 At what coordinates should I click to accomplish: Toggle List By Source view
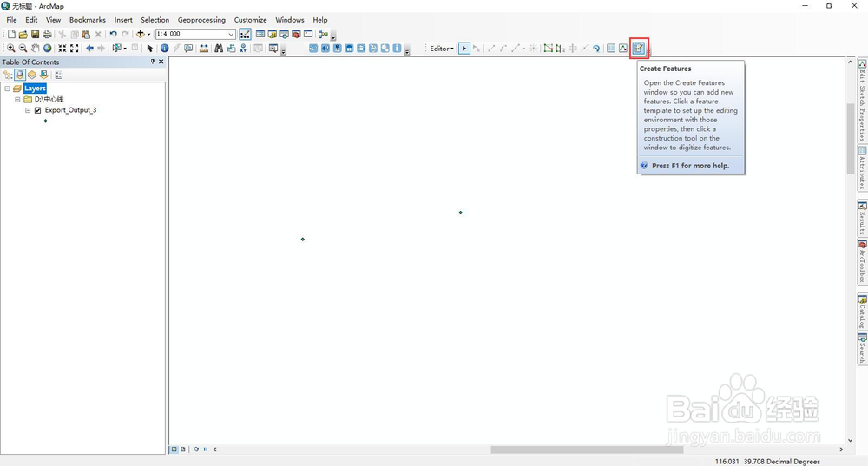click(20, 75)
